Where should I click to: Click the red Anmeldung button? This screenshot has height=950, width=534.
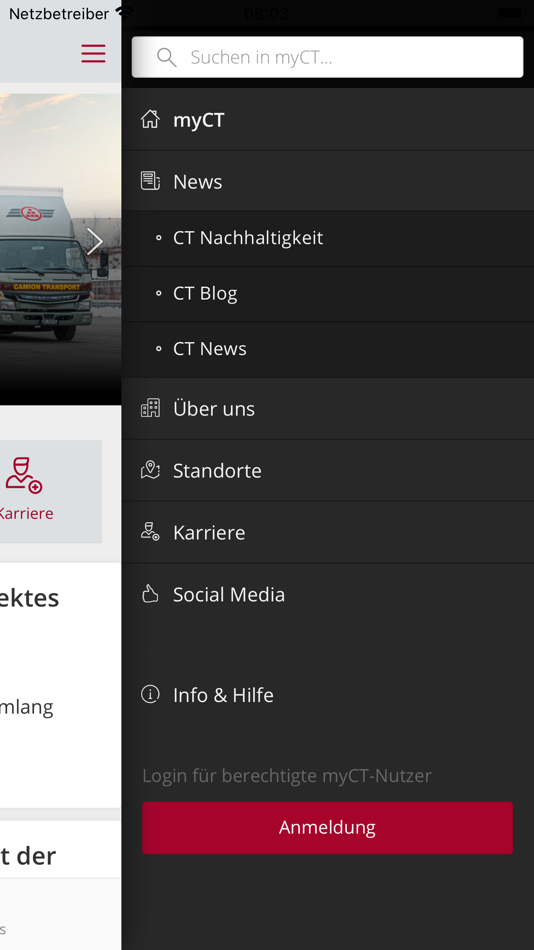point(327,828)
